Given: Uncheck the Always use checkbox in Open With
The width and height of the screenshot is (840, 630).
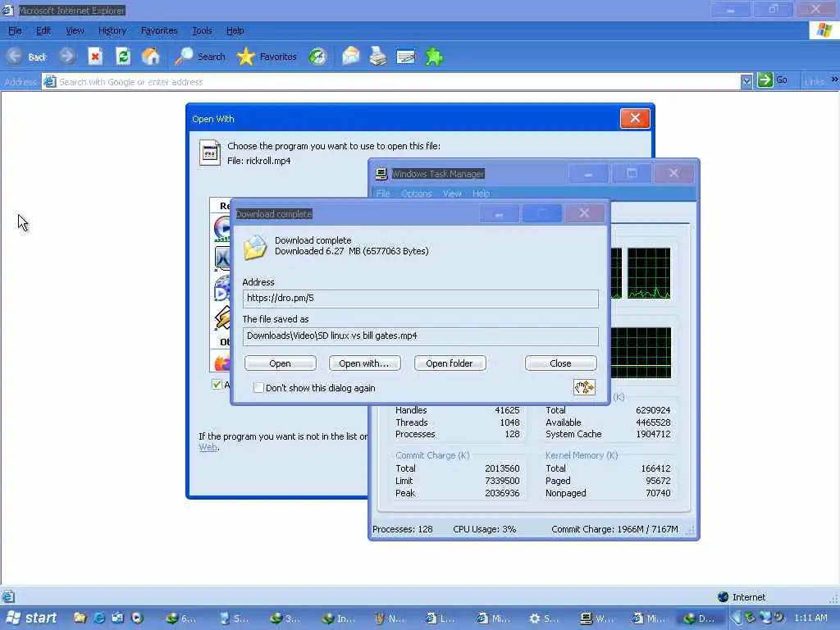Looking at the screenshot, I should [x=217, y=384].
